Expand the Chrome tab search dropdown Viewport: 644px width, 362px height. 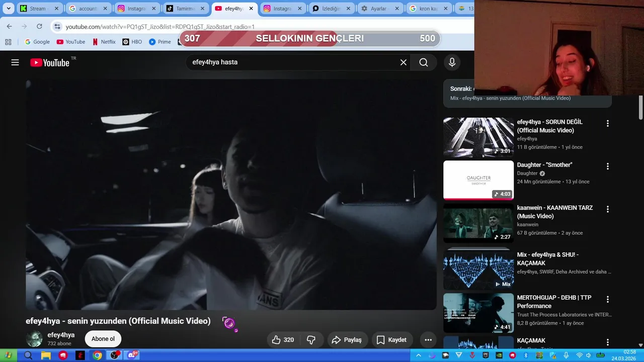pos(9,9)
